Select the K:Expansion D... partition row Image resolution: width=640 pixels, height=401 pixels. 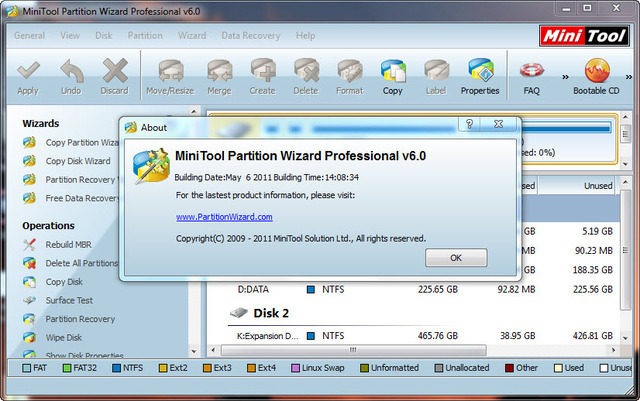click(413, 336)
